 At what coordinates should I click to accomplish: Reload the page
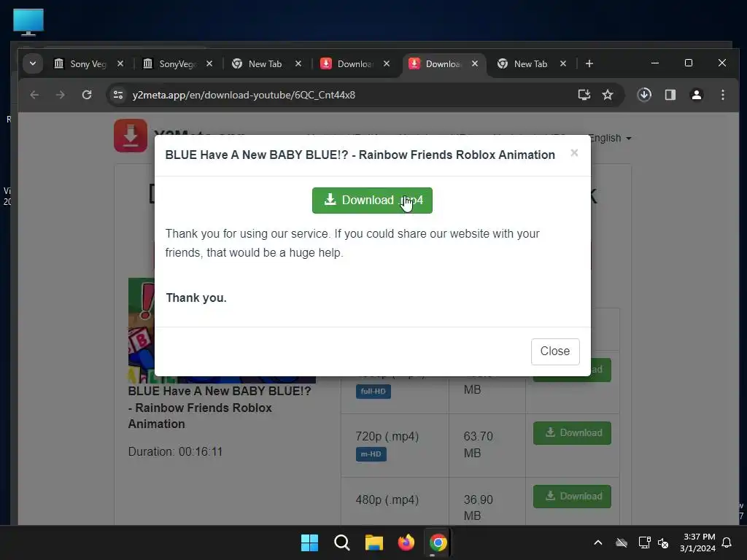87,95
